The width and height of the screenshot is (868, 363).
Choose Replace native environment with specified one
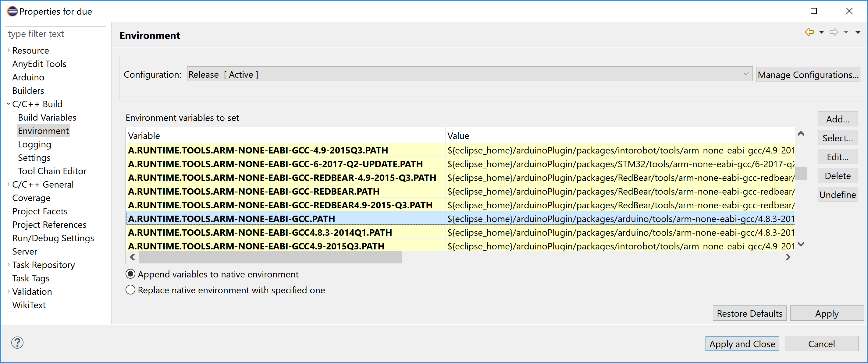point(130,290)
